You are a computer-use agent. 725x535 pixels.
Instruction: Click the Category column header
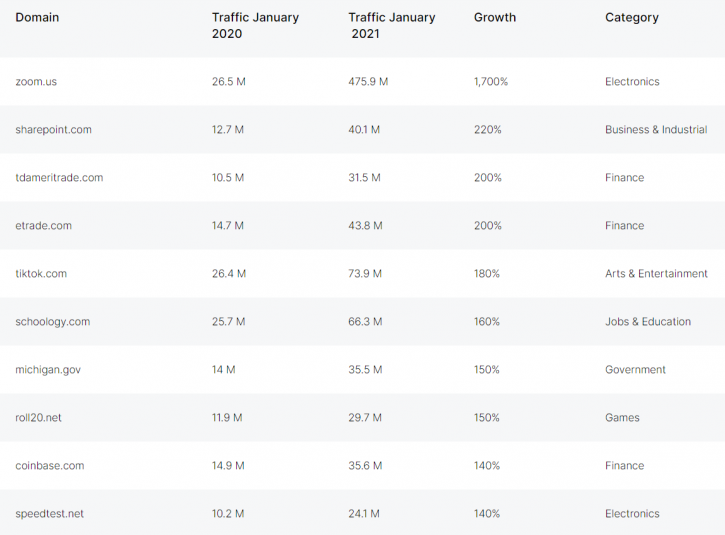(x=632, y=18)
